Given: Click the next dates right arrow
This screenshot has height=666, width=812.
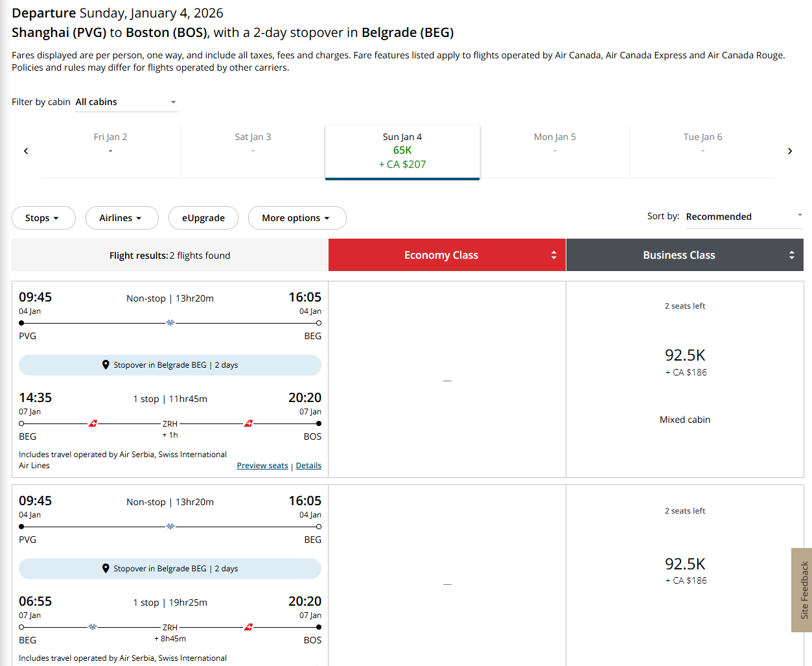Looking at the screenshot, I should coord(789,151).
